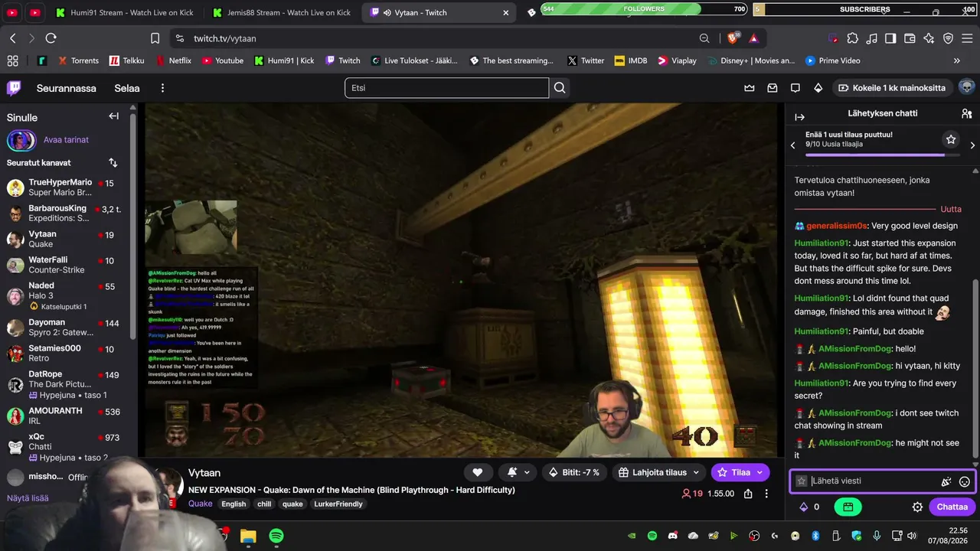
Task: Open the Twitch home logo
Action: (14, 88)
